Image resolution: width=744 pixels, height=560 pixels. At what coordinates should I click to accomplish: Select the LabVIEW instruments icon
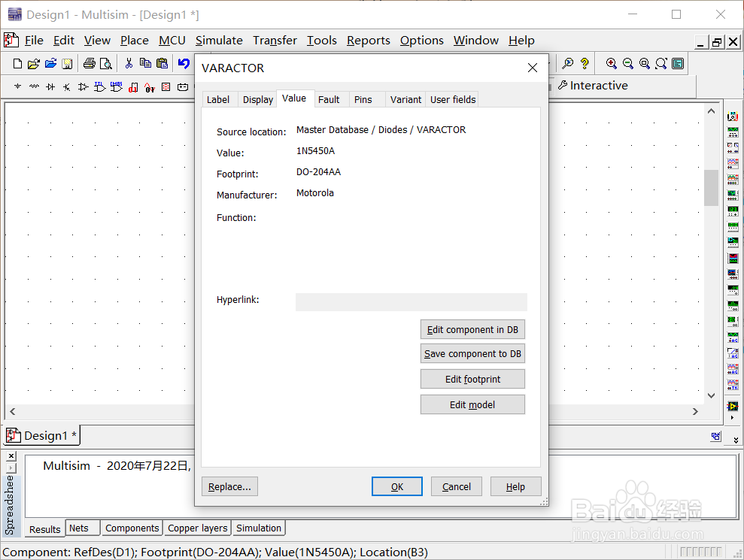click(x=733, y=407)
